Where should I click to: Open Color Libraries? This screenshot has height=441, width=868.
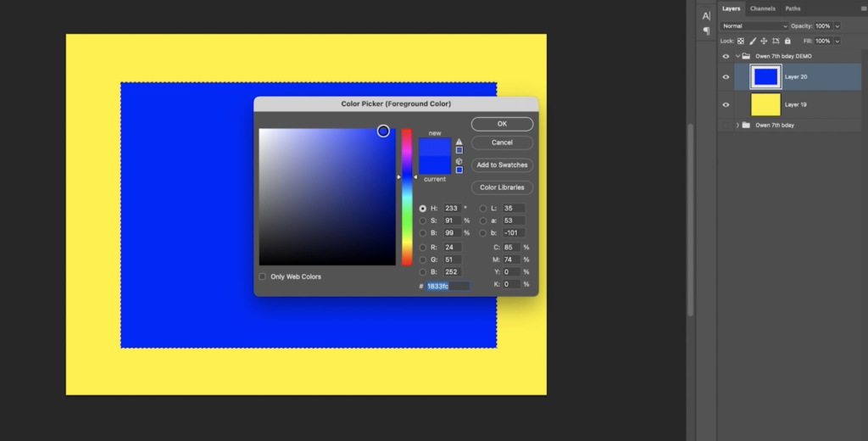pos(502,187)
